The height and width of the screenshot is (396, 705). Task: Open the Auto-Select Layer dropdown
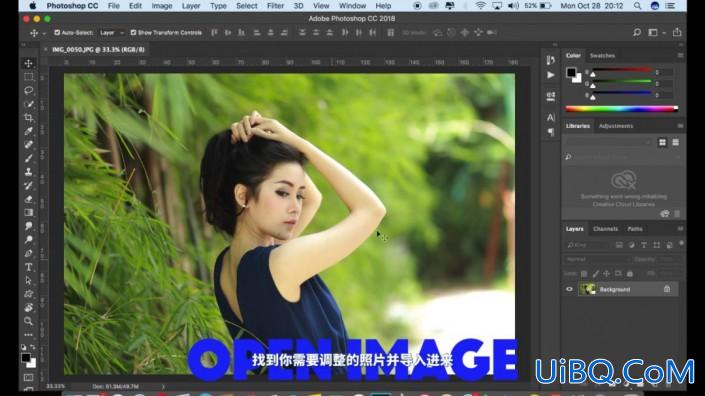pos(111,33)
